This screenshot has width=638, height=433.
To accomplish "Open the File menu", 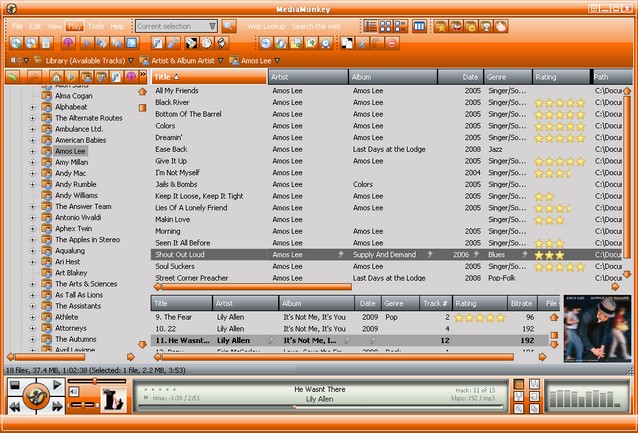I will click(x=17, y=26).
